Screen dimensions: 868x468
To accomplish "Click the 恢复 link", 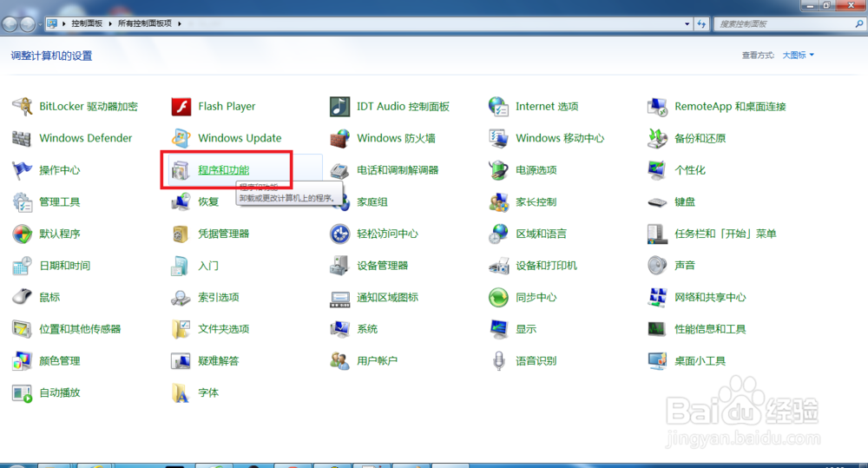I will pos(208,201).
